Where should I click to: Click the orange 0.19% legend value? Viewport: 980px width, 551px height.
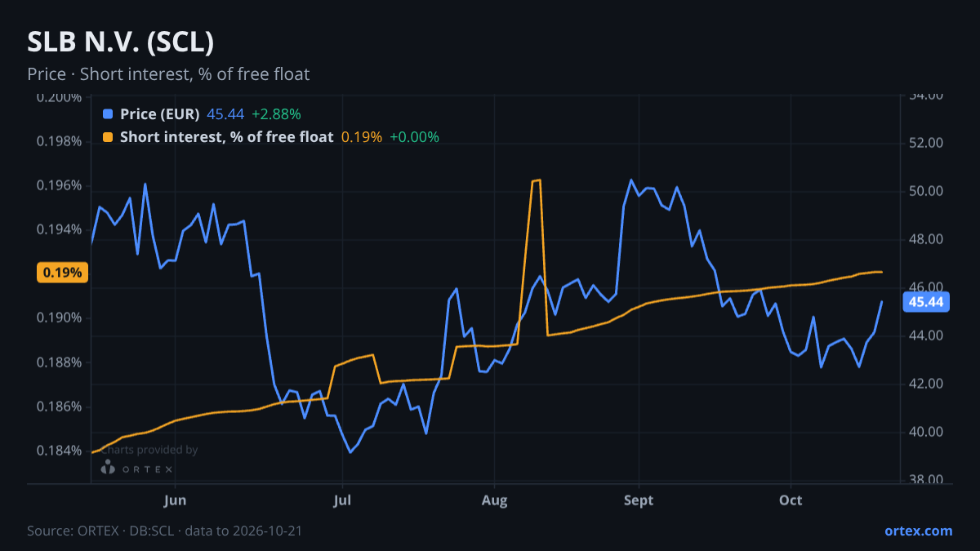pos(362,137)
